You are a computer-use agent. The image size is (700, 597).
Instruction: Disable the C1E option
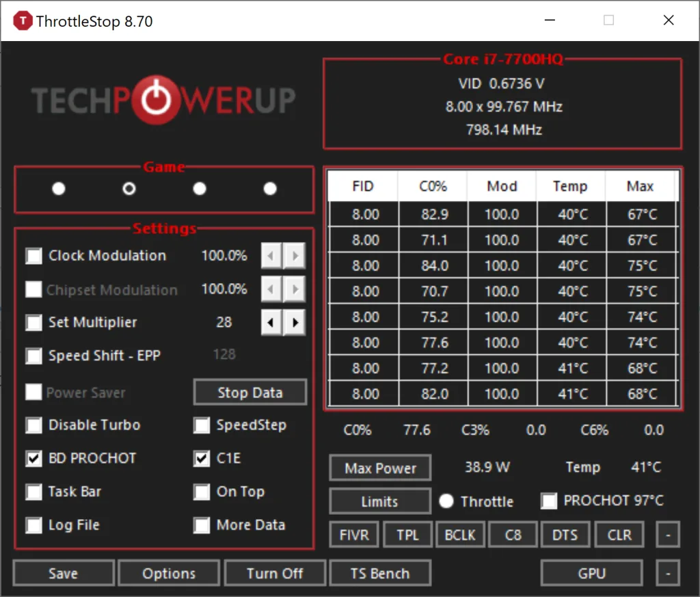(x=202, y=459)
